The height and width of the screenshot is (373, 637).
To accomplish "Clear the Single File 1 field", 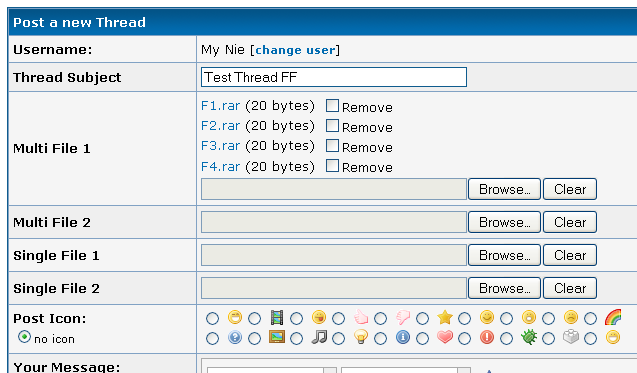I will coord(570,255).
